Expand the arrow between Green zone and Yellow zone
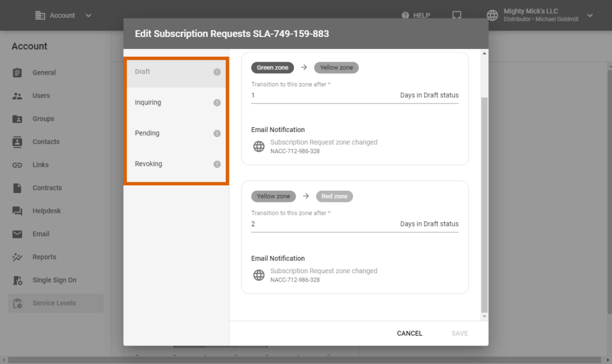The image size is (612, 364). click(305, 68)
